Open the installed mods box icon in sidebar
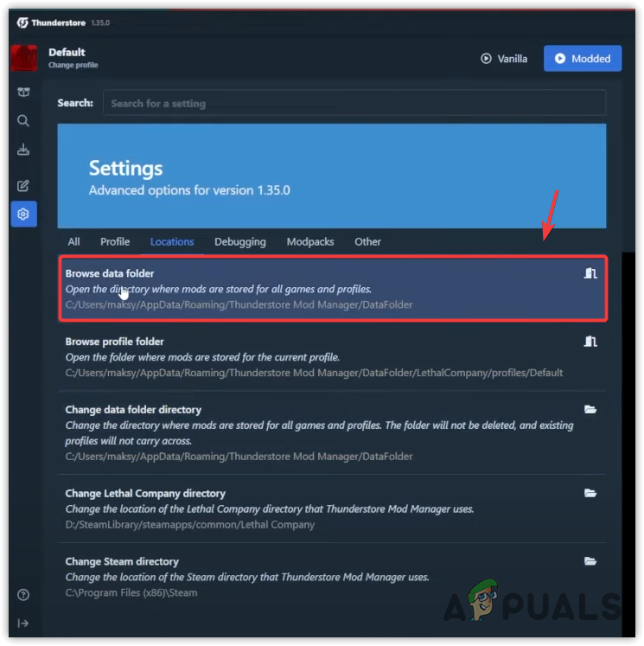The height and width of the screenshot is (646, 644). pos(23,92)
